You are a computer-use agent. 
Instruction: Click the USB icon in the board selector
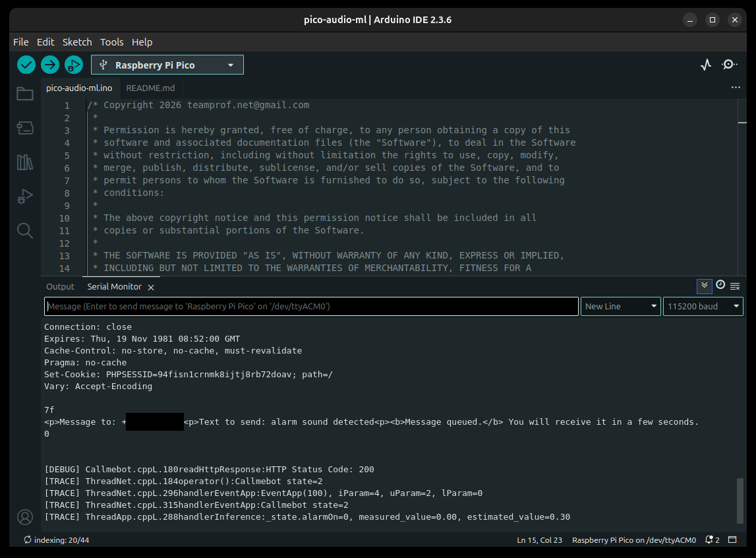(103, 65)
